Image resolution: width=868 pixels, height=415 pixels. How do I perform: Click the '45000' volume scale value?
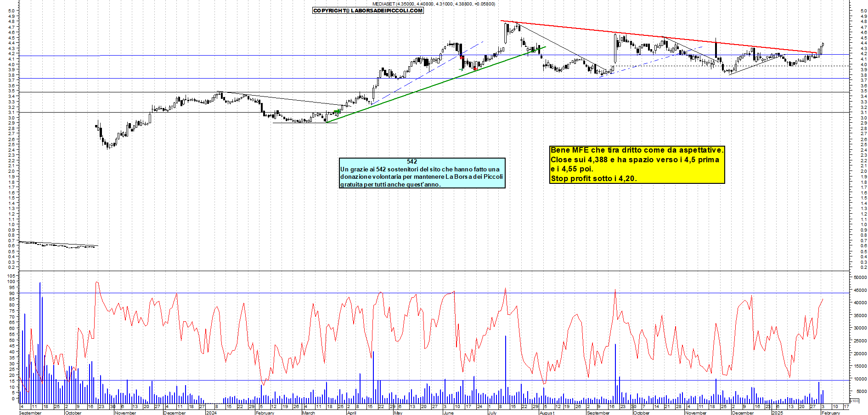coord(860,290)
